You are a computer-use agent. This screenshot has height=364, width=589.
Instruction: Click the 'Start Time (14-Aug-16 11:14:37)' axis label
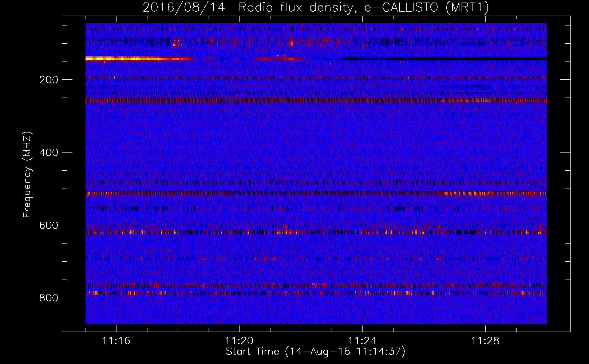coord(316,352)
